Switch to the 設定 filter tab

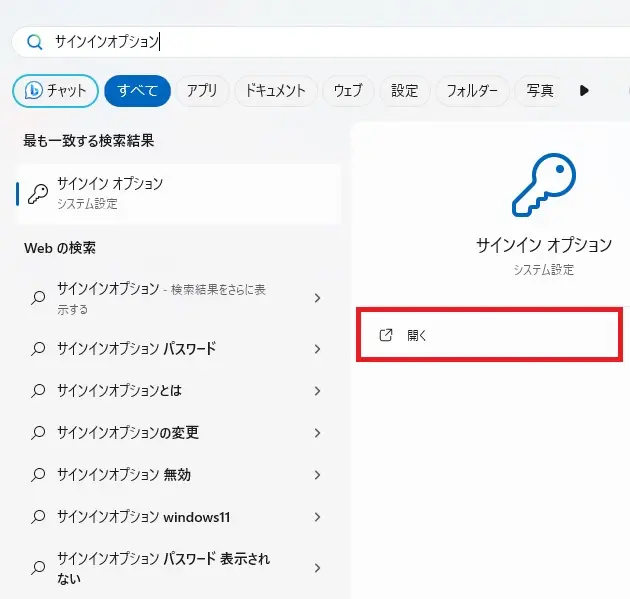click(x=404, y=91)
